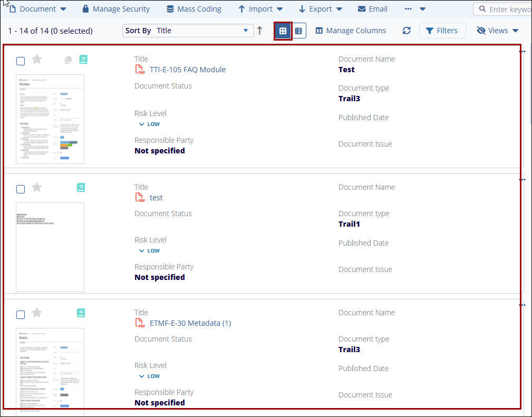Expand the Views dropdown
This screenshot has height=417, width=532.
497,31
